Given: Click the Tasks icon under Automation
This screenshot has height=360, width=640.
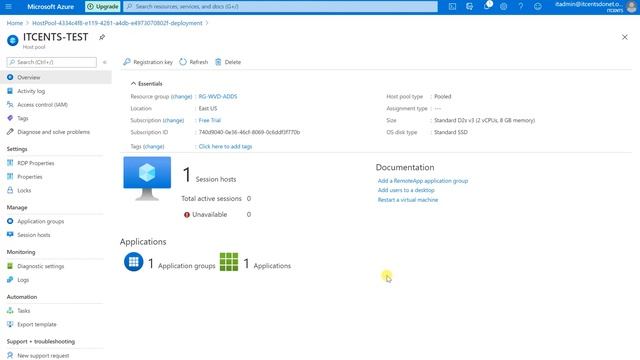Looking at the screenshot, I should [10, 311].
